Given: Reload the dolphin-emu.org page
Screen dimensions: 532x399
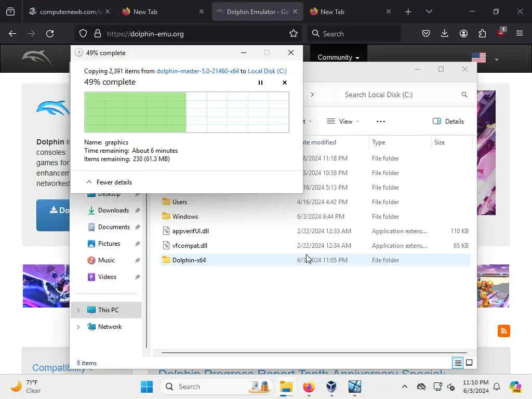Looking at the screenshot, I should click(50, 34).
